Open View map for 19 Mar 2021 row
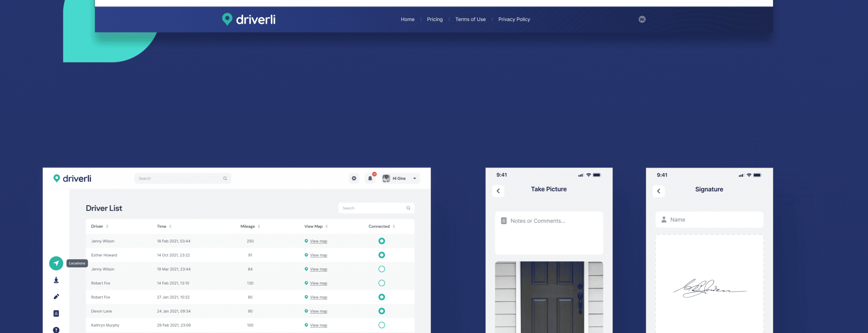This screenshot has width=868, height=333. (x=318, y=269)
